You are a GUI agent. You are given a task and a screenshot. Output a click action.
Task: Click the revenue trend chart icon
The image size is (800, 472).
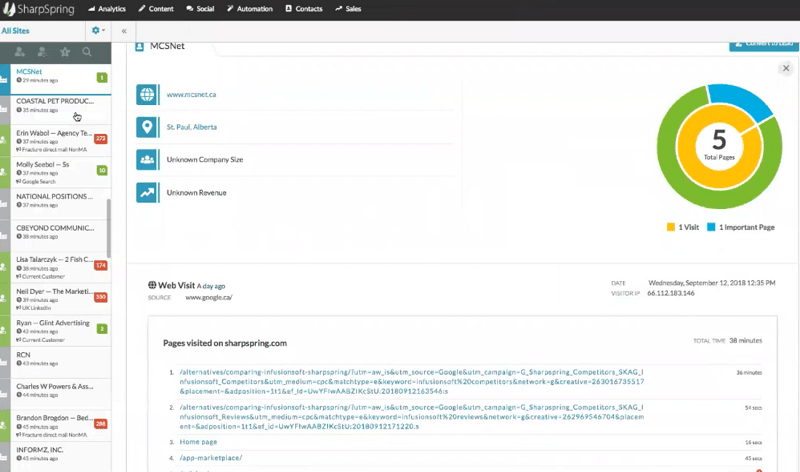(147, 192)
